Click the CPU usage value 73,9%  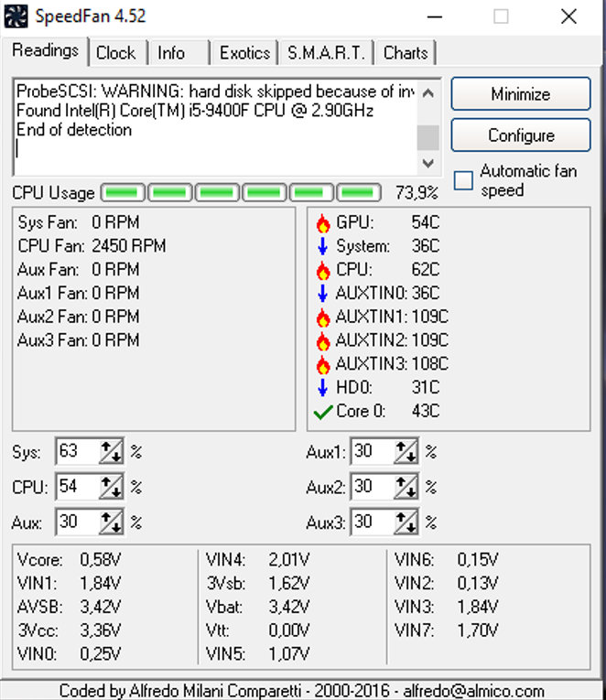point(417,193)
